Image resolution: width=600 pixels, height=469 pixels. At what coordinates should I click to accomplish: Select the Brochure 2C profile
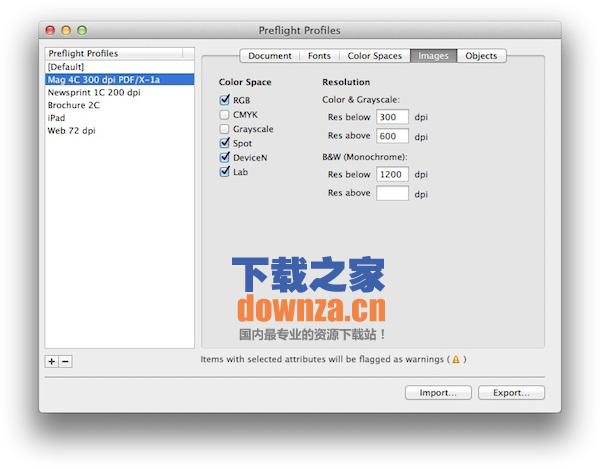119,105
